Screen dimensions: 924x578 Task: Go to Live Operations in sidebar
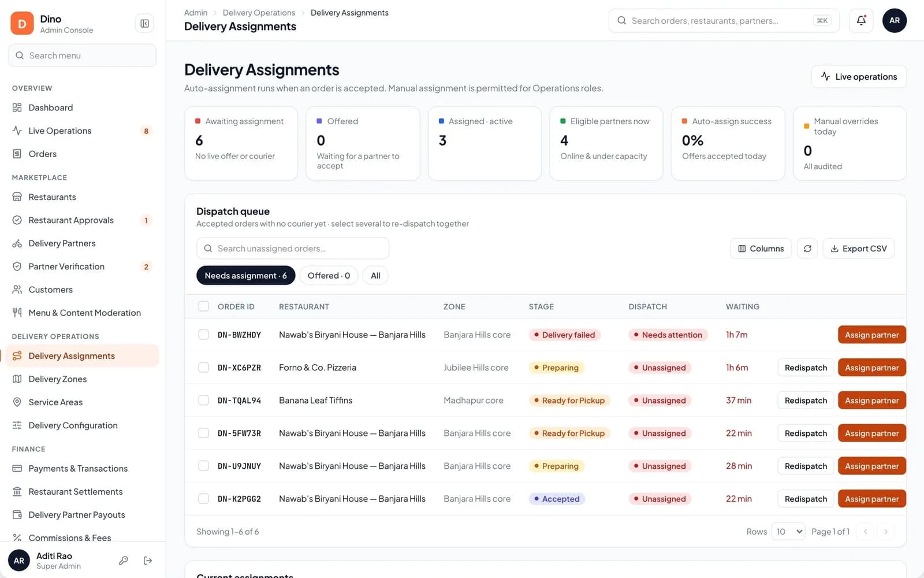pyautogui.click(x=82, y=131)
